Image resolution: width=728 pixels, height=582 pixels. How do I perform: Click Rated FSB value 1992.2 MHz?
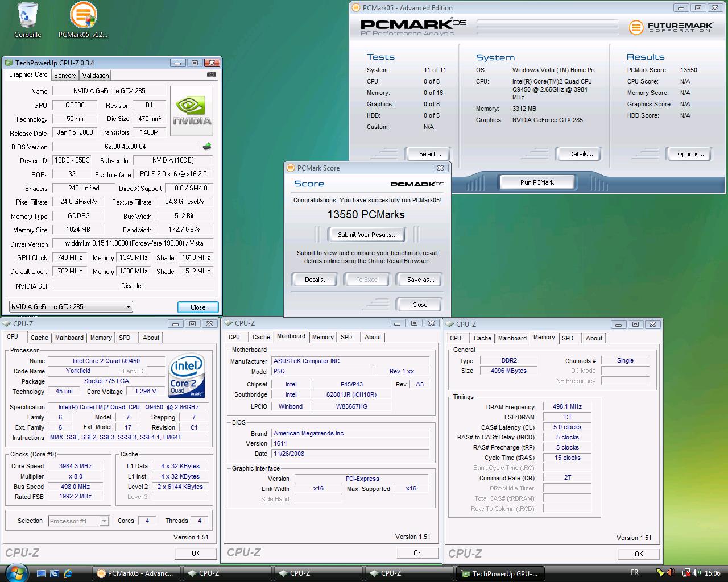(x=76, y=497)
